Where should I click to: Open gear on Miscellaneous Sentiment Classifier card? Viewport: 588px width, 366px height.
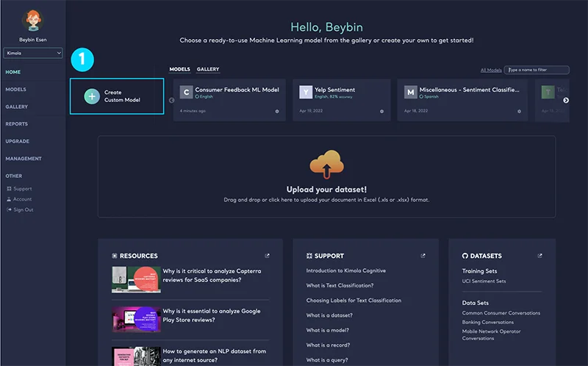tap(519, 111)
